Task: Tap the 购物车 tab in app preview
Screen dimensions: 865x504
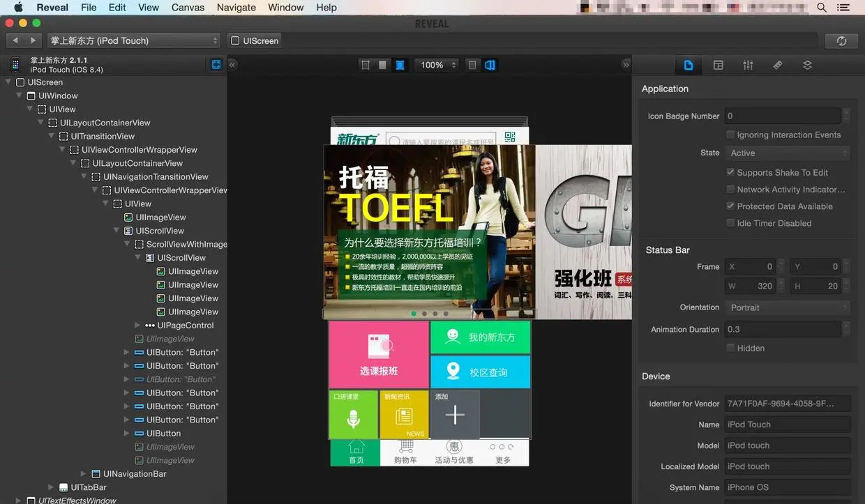Action: [405, 452]
